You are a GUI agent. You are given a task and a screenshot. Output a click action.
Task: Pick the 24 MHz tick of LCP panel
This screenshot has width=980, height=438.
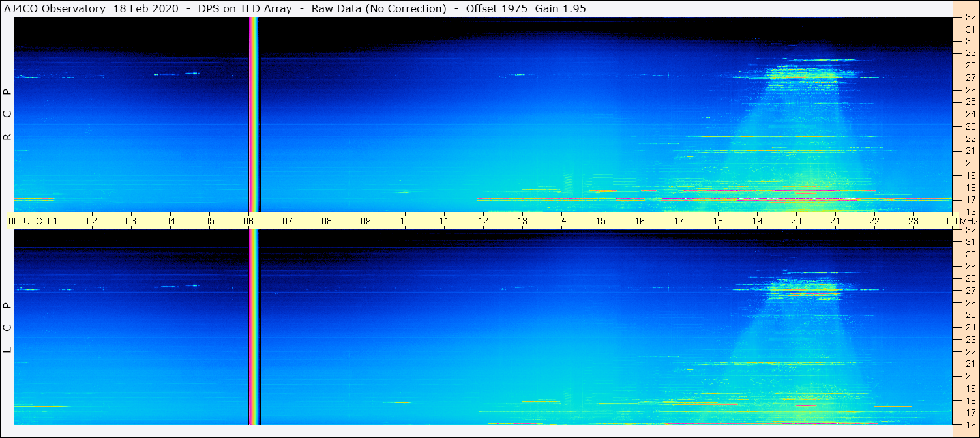[970, 327]
